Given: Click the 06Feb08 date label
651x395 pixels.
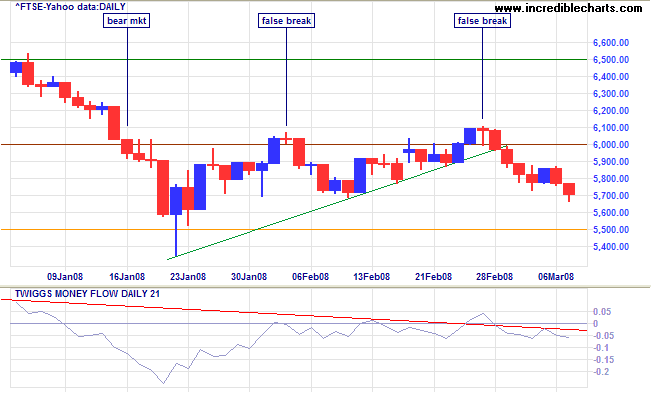Looking at the screenshot, I should 311,277.
